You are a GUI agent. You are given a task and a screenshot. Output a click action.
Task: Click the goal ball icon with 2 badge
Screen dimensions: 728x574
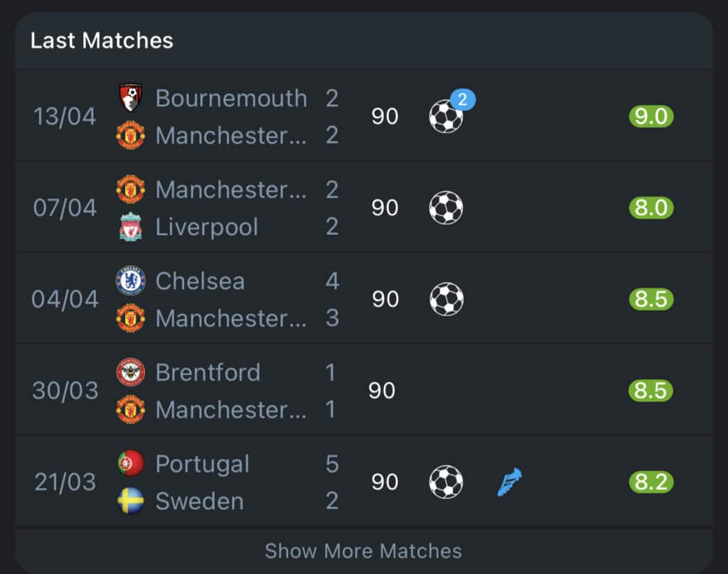447,116
